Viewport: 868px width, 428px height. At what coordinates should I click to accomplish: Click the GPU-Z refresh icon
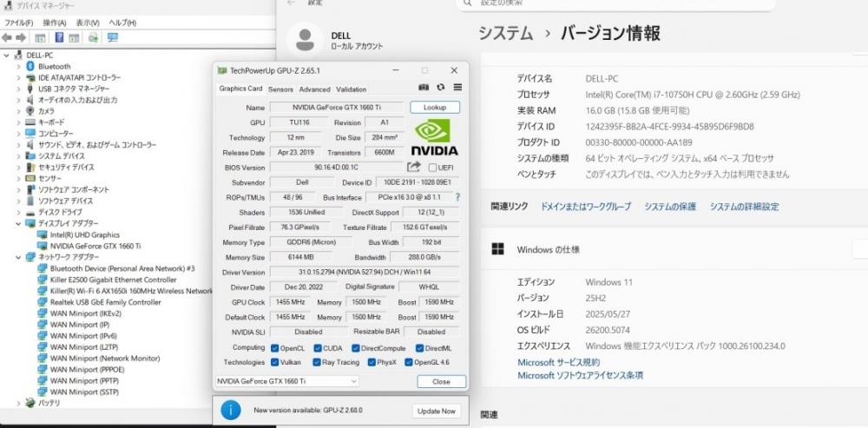pyautogui.click(x=441, y=88)
